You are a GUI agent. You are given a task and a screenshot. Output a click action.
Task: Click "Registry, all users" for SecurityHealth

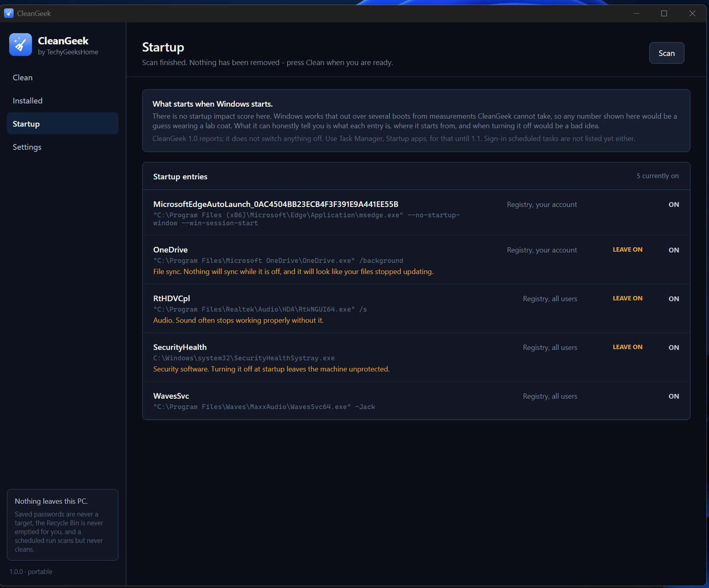(550, 347)
